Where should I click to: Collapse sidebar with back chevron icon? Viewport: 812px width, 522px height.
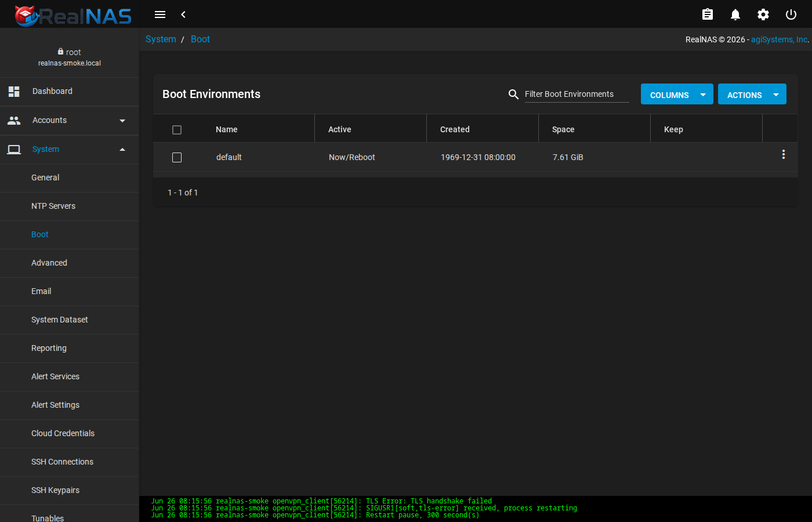click(x=183, y=14)
